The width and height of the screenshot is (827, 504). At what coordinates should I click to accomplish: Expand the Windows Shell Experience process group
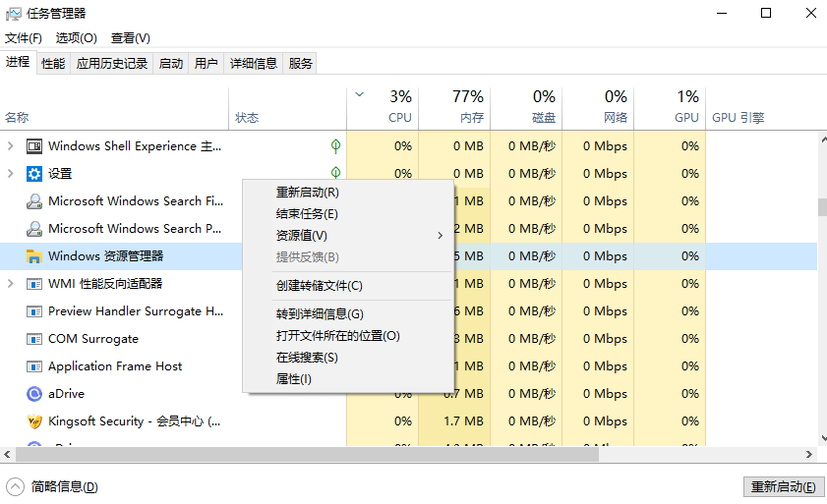[x=11, y=146]
